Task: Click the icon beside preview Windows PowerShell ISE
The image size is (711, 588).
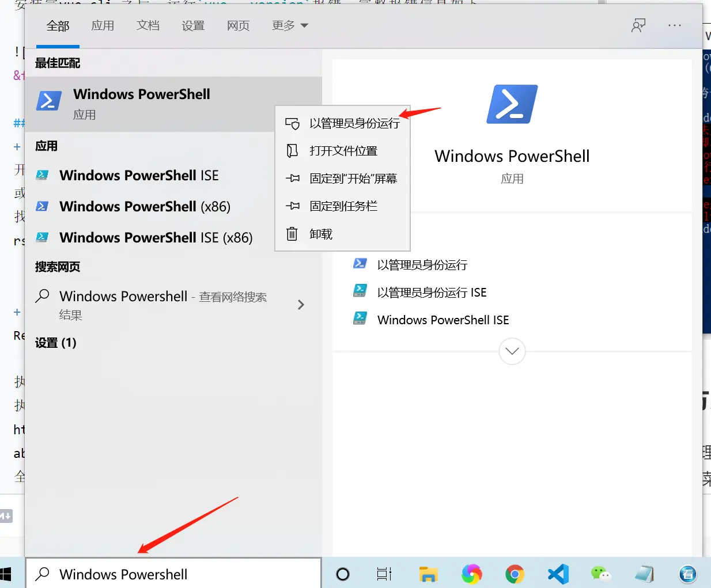Action: click(360, 318)
